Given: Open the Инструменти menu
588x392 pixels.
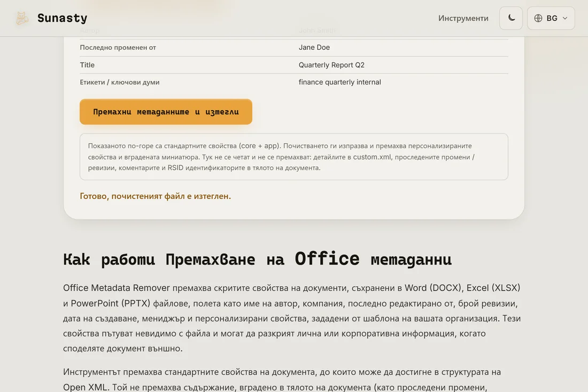Looking at the screenshot, I should point(463,18).
